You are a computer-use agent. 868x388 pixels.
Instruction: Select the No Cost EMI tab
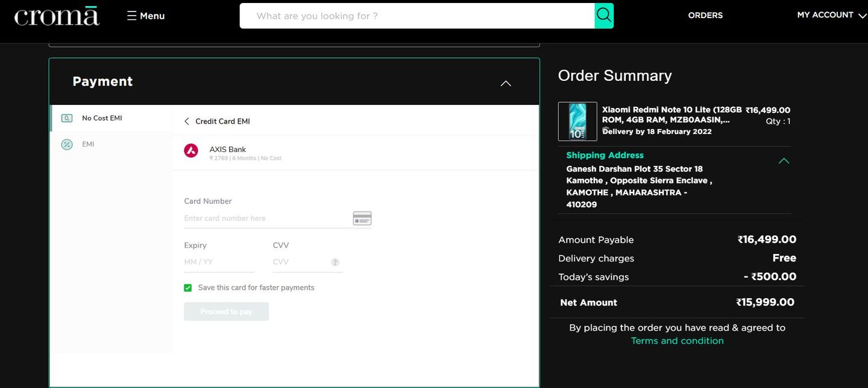point(102,118)
